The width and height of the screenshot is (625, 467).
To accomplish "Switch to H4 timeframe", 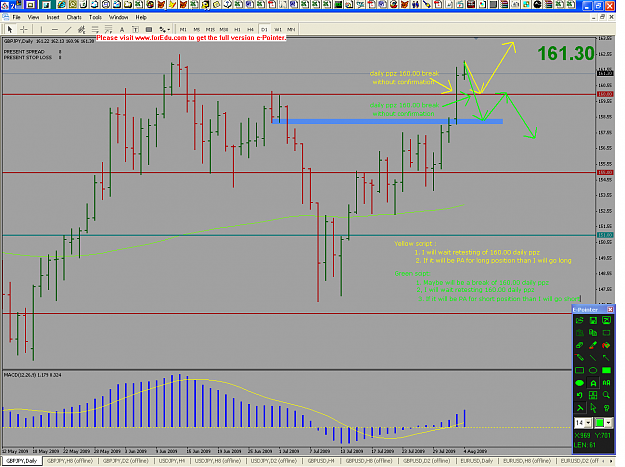I will point(251,29).
